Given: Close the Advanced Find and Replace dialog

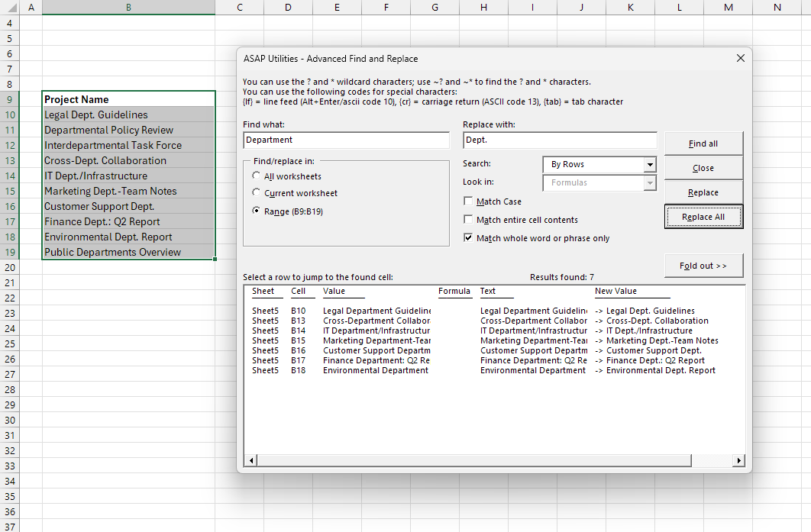Looking at the screenshot, I should pyautogui.click(x=741, y=59).
